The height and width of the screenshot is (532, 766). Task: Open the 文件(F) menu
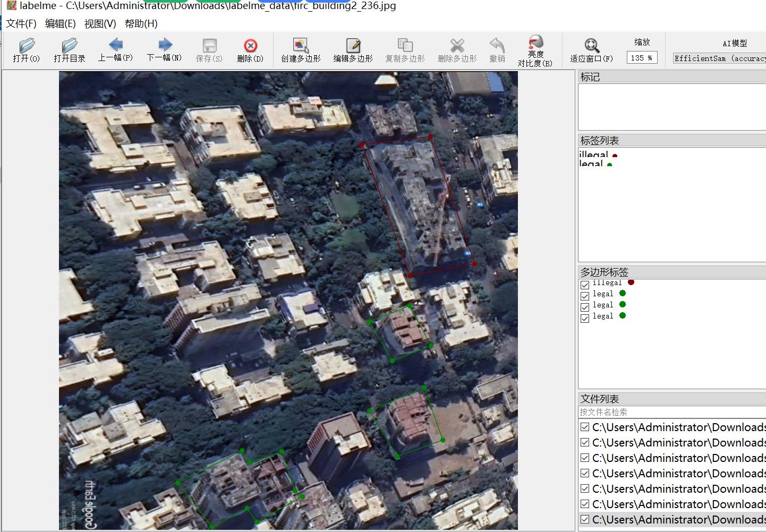[x=21, y=24]
